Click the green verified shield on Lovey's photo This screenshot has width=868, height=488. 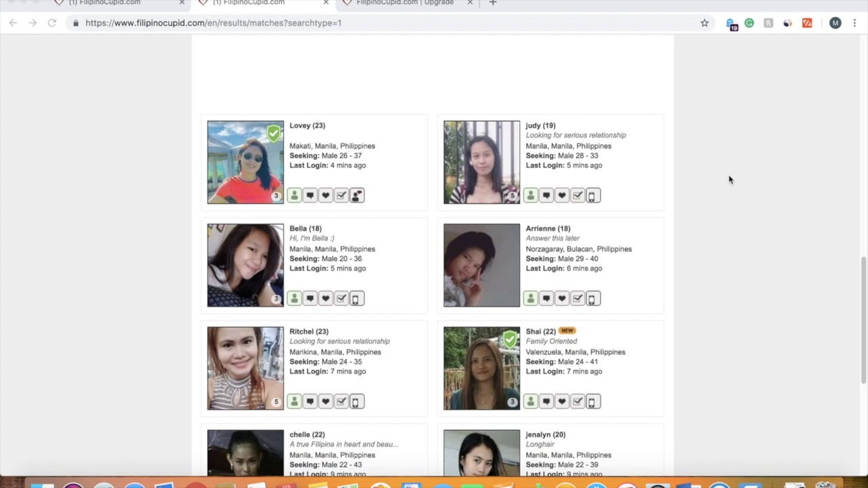274,134
